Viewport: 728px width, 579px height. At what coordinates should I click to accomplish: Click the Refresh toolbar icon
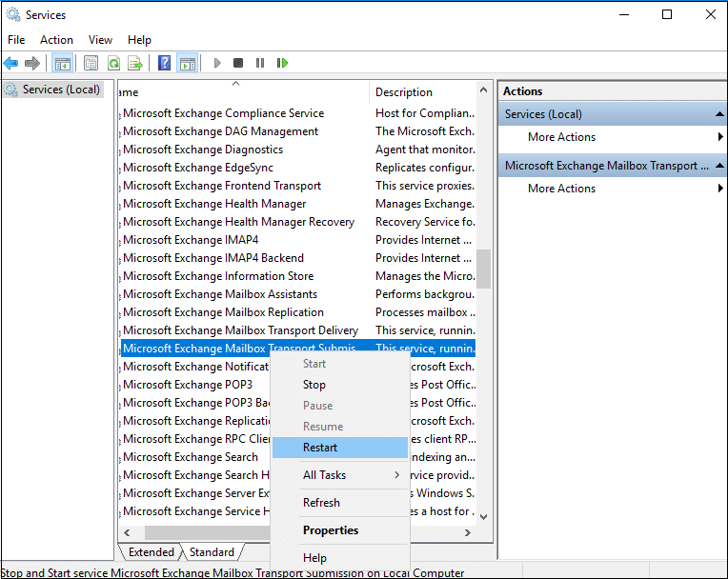[x=113, y=63]
